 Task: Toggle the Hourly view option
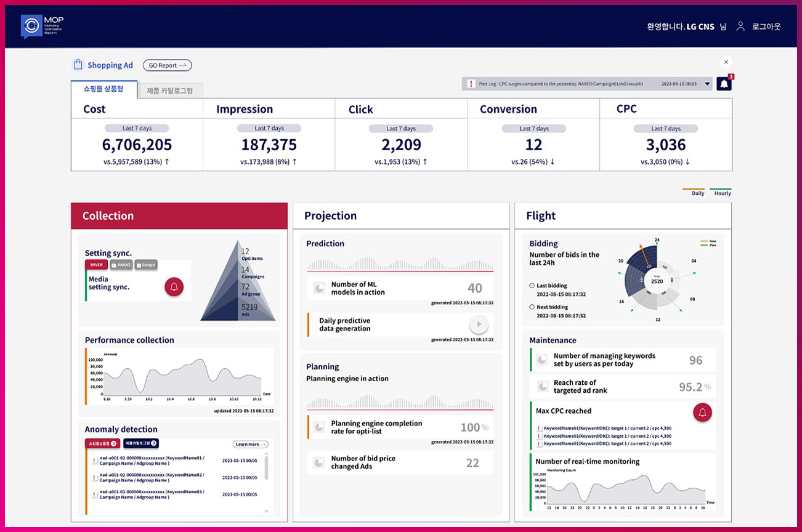click(721, 193)
